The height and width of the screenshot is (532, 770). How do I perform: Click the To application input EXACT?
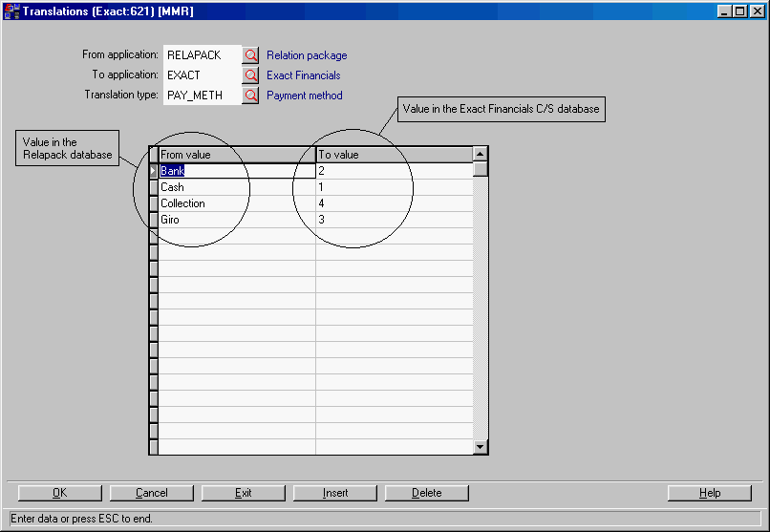203,75
